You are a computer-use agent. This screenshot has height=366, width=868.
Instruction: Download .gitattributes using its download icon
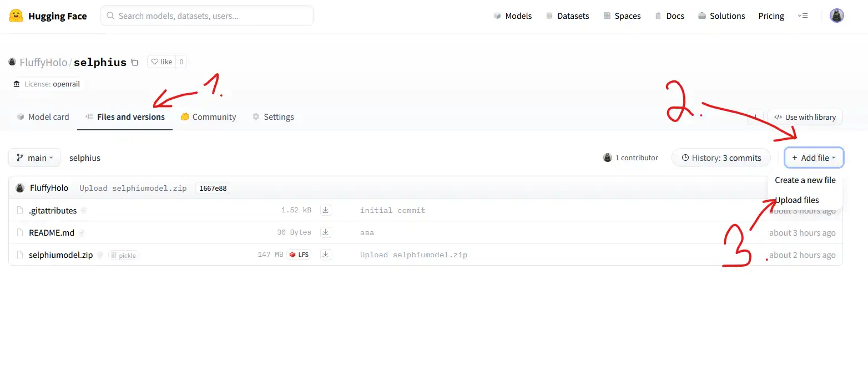[326, 210]
